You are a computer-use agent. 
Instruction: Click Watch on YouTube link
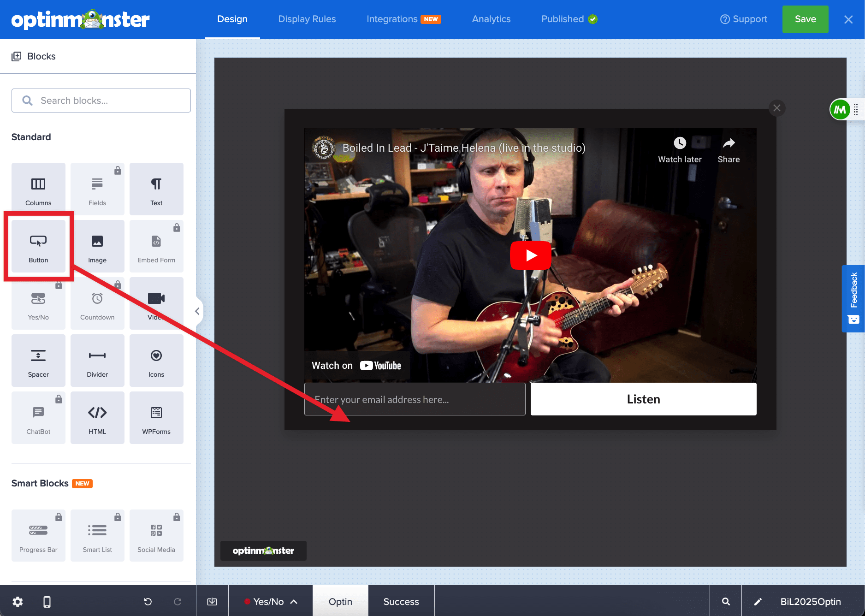(356, 366)
